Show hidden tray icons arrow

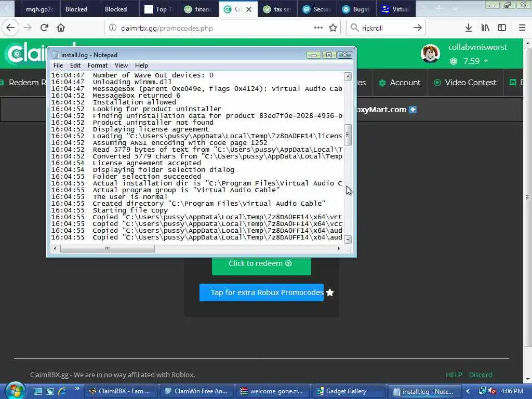[468, 391]
